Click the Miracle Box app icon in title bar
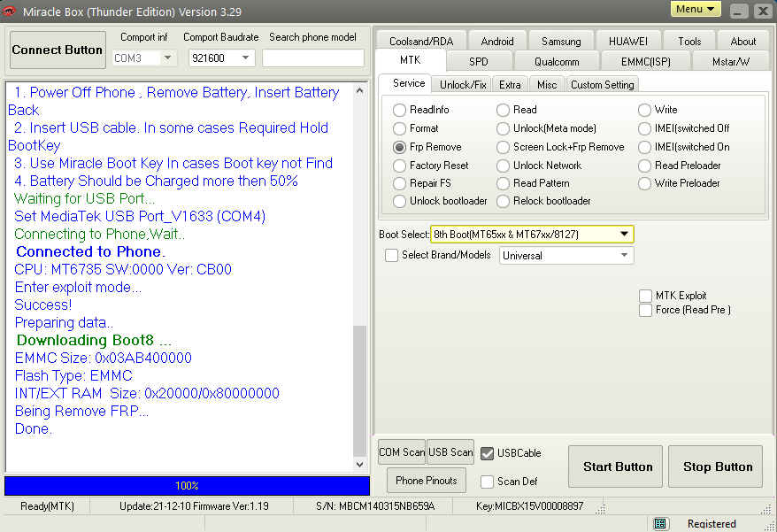Image resolution: width=777 pixels, height=532 pixels. [x=9, y=11]
